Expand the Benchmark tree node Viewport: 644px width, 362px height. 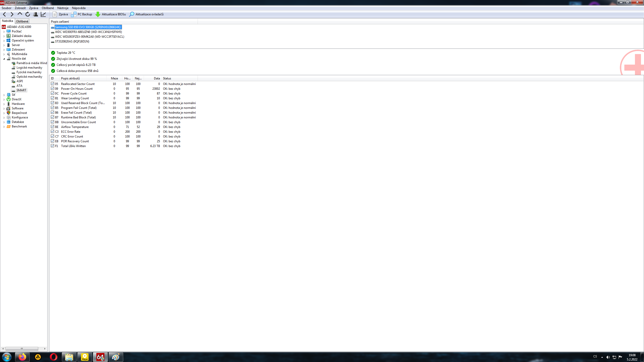pos(4,127)
